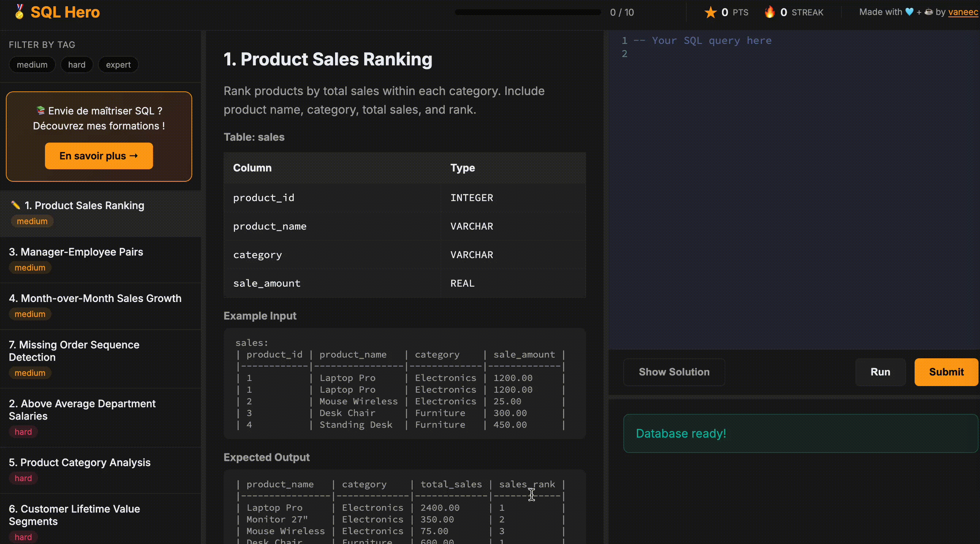Open Above Average Department Salaries challenge
Screen dimensions: 980x544
[x=82, y=409]
